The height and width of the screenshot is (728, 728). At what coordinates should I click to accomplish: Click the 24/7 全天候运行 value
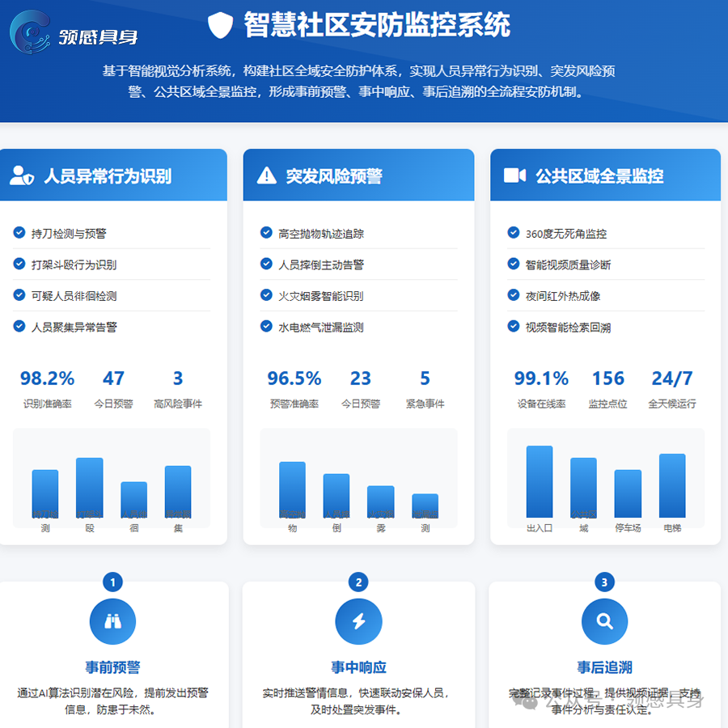coord(672,379)
